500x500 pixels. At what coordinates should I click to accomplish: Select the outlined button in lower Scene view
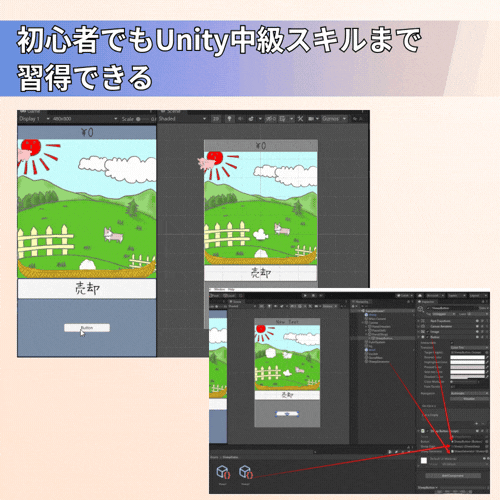coord(287,414)
